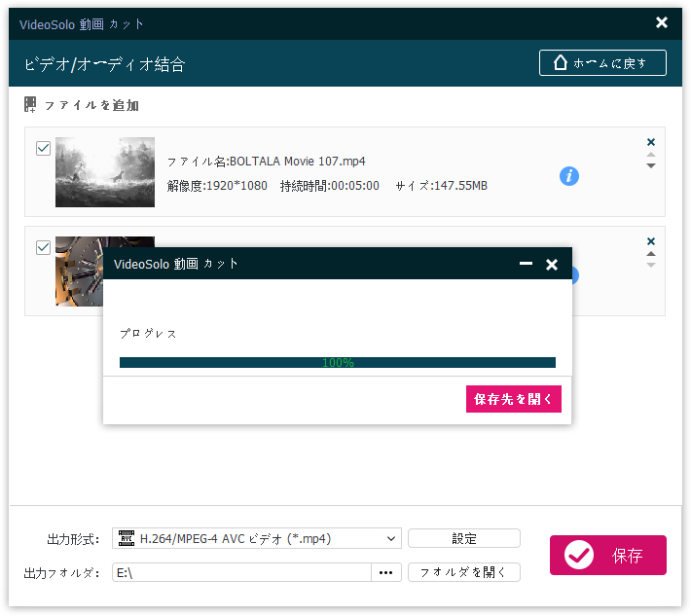Click 解像度:1920*1080 text

click(217, 186)
